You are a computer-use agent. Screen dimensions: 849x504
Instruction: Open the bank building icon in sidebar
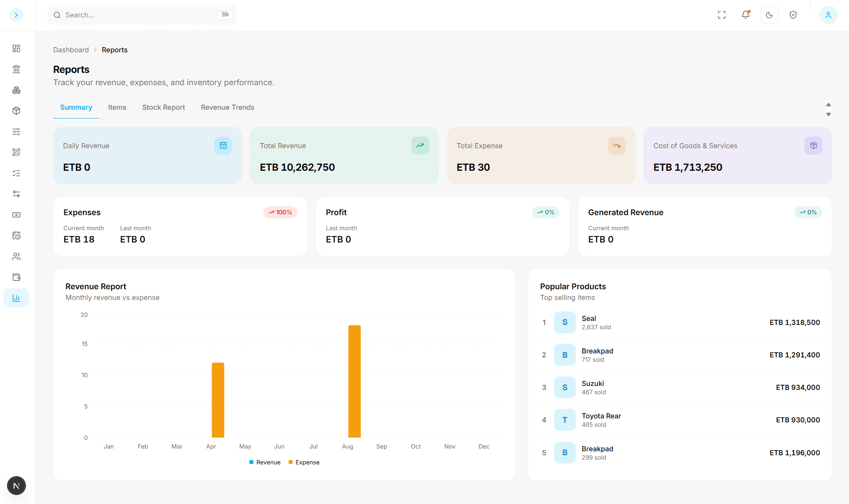(16, 69)
